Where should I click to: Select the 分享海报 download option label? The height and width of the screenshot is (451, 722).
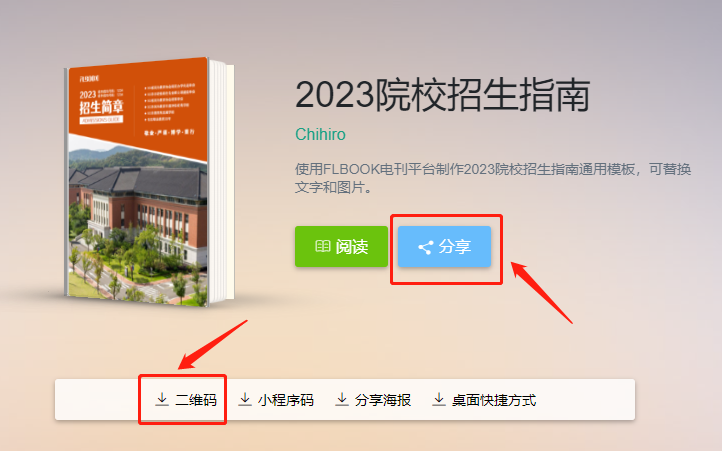(383, 400)
